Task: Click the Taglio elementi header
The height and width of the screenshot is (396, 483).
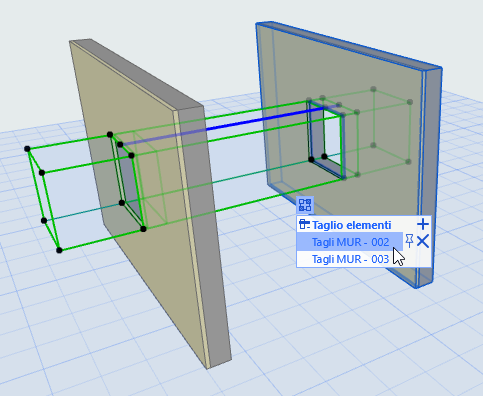Action: coord(351,225)
